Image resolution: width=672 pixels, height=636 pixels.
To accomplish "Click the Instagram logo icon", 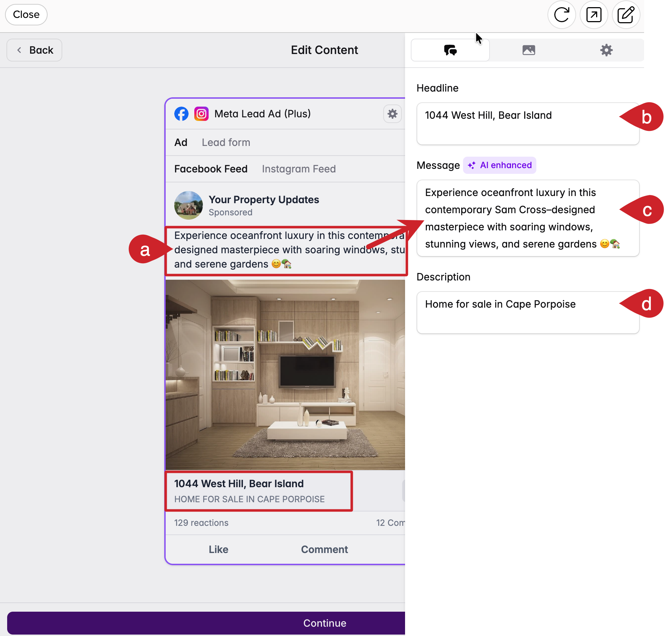I will point(201,114).
